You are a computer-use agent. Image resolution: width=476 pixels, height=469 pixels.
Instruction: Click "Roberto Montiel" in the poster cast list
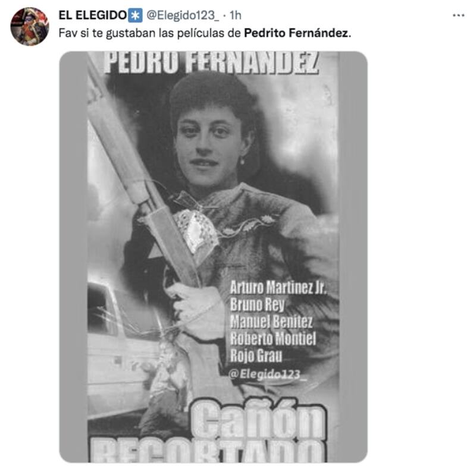(x=273, y=338)
